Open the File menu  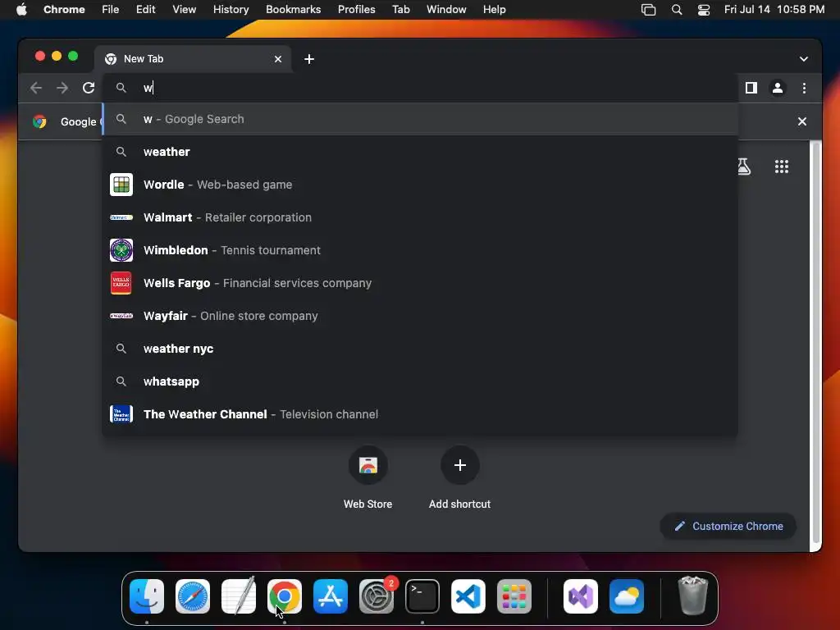[111, 10]
